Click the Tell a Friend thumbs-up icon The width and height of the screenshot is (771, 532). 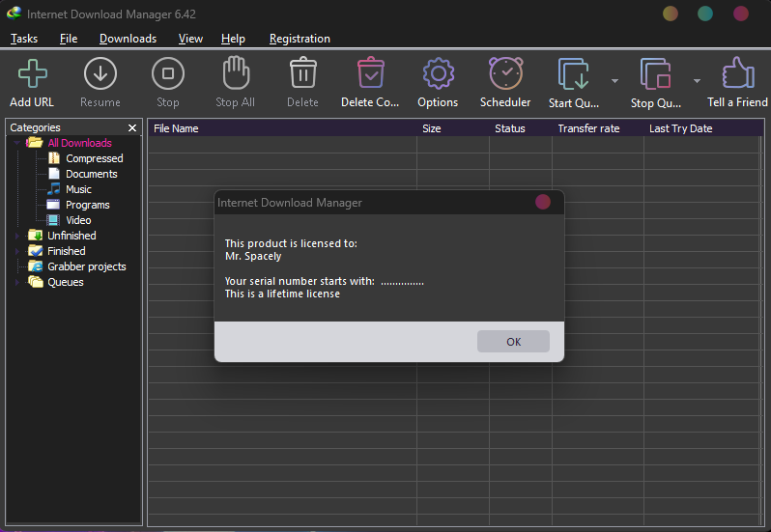[x=738, y=72]
